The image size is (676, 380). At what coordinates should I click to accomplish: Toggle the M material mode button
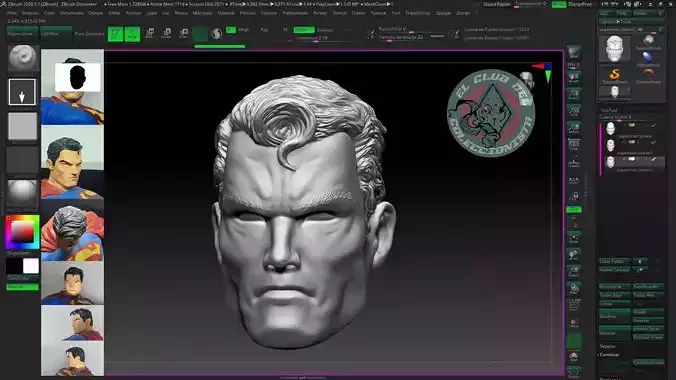285,30
